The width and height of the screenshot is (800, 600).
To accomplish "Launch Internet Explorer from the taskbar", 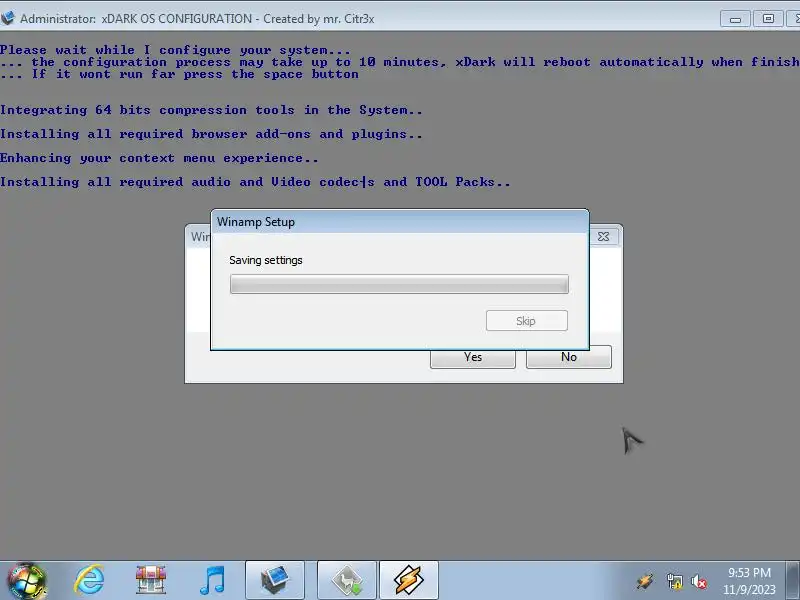I will tap(90, 580).
